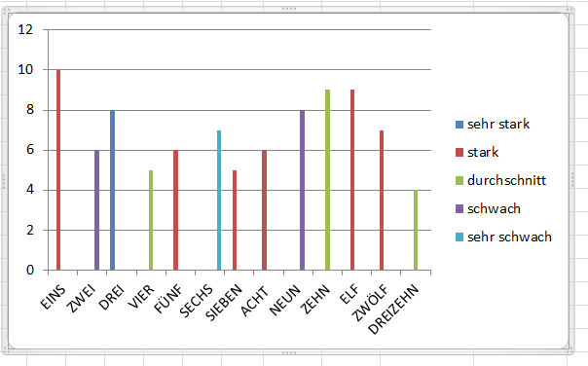Click the blue 'sehr stark' legend swatch
This screenshot has height=366, width=588.
(x=459, y=125)
